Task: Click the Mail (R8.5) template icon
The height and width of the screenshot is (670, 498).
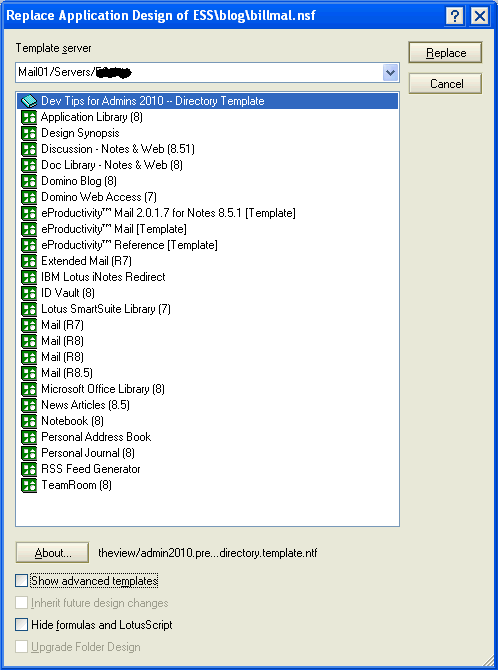Action: (29, 373)
